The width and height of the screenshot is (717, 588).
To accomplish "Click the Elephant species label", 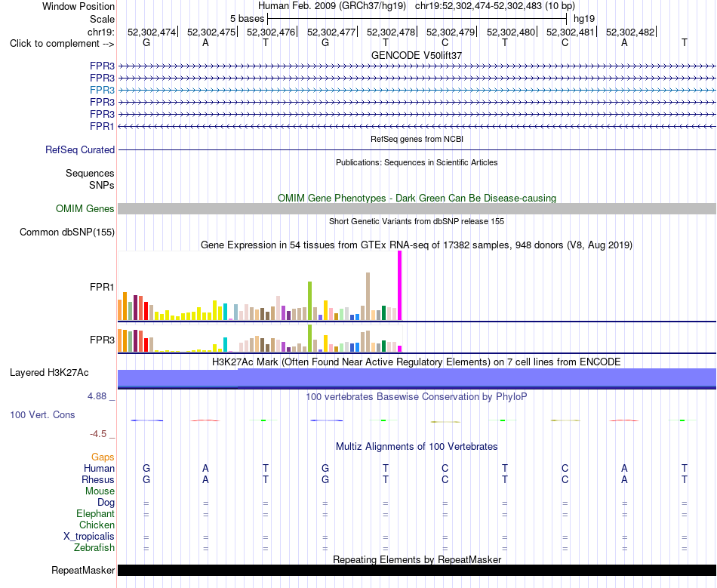I will 96,514.
